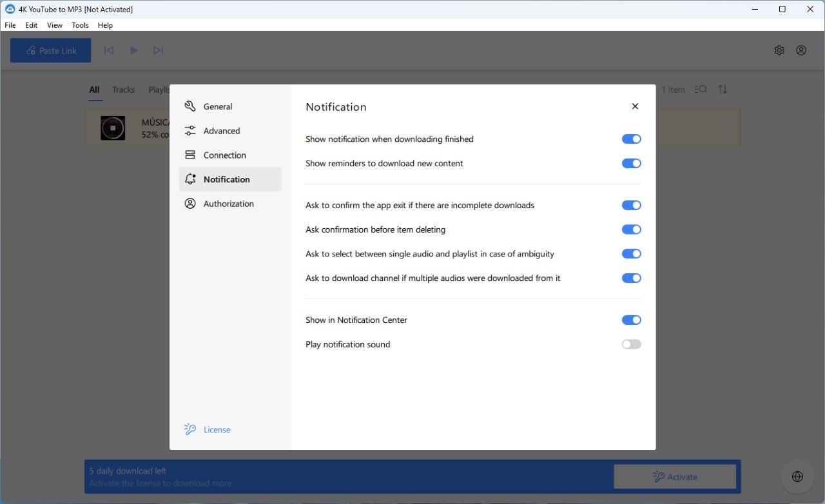825x504 pixels.
Task: Skip to next track
Action: tap(158, 50)
